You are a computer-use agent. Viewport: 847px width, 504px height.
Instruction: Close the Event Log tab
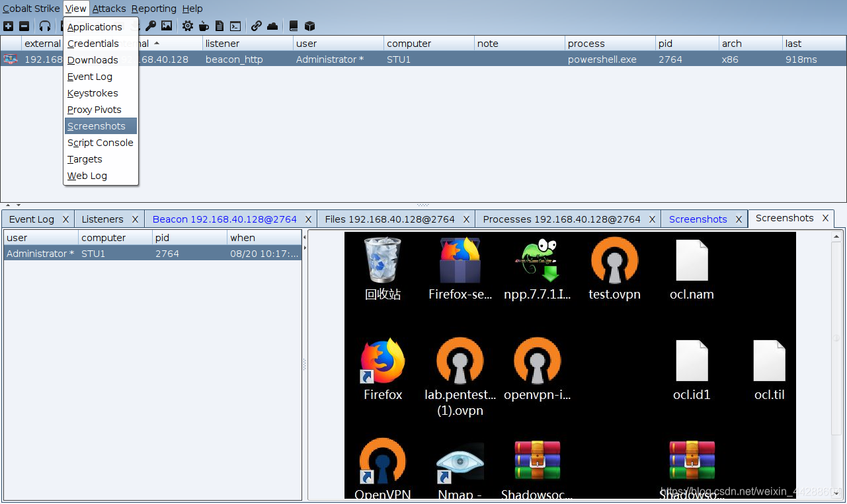point(65,219)
